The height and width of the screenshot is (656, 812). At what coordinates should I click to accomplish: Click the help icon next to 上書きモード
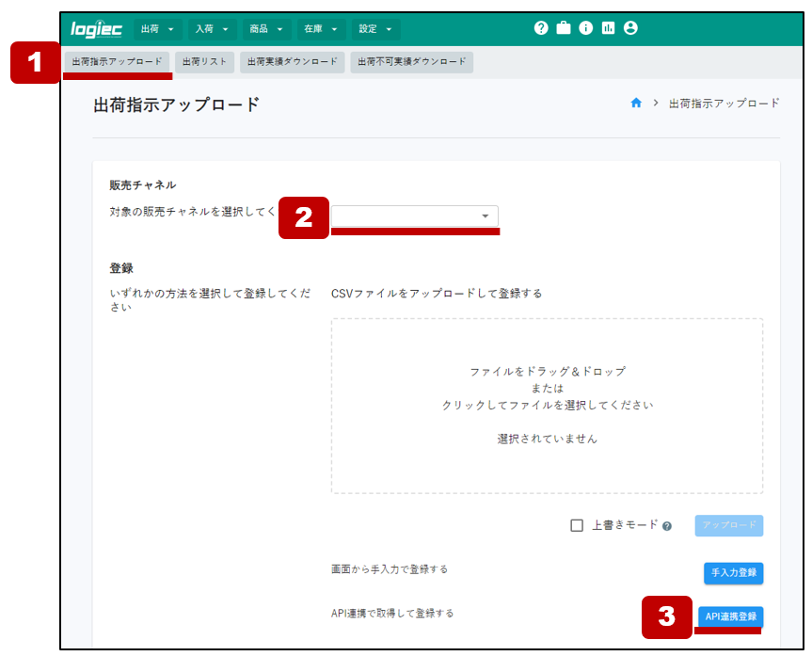[x=667, y=526]
